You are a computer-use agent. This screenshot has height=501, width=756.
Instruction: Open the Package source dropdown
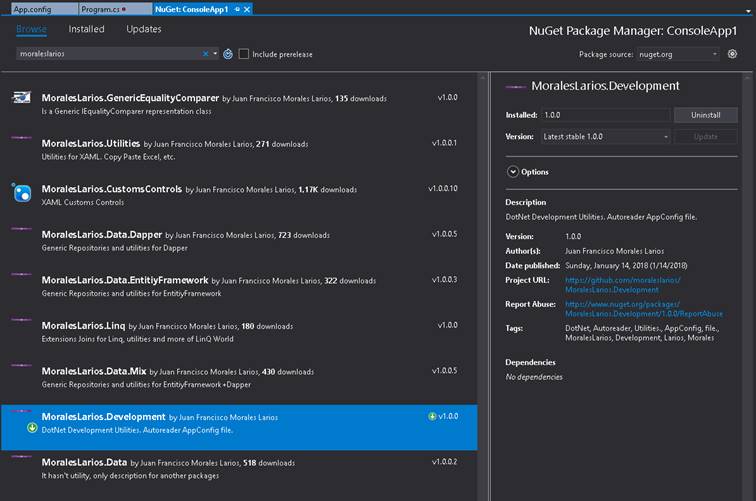click(x=677, y=54)
